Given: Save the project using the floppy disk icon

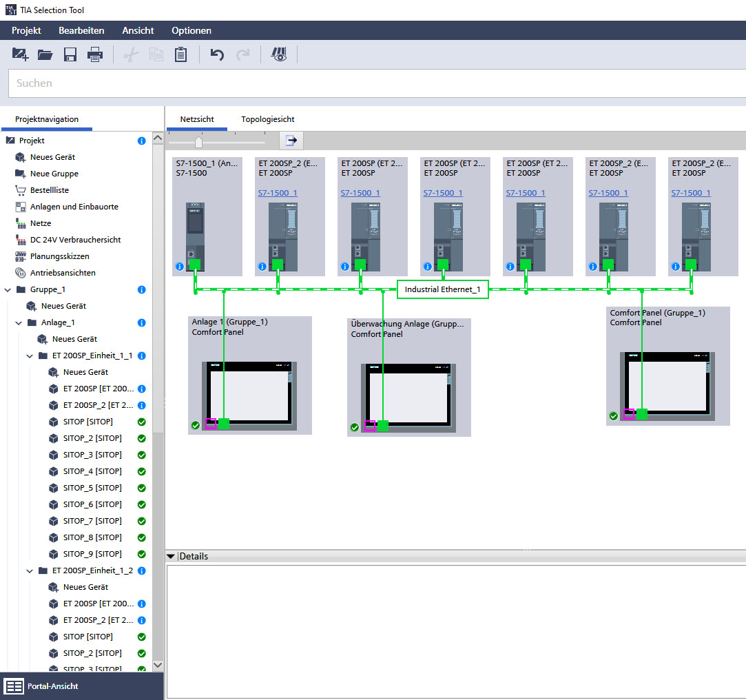Looking at the screenshot, I should coord(70,54).
